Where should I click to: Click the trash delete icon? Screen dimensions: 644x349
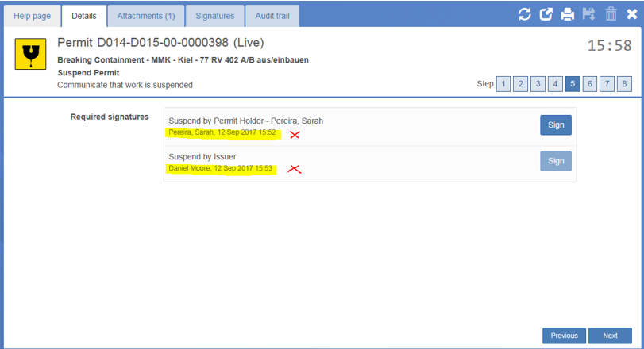[x=611, y=14]
